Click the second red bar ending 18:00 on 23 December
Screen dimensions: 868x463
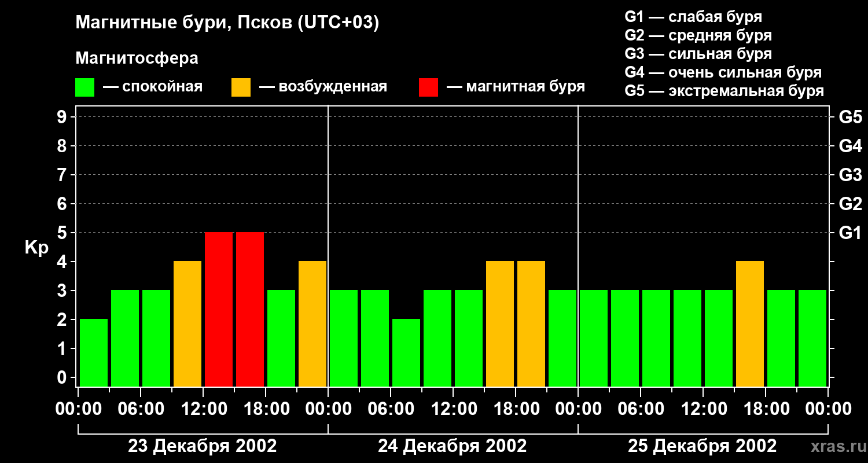250,310
